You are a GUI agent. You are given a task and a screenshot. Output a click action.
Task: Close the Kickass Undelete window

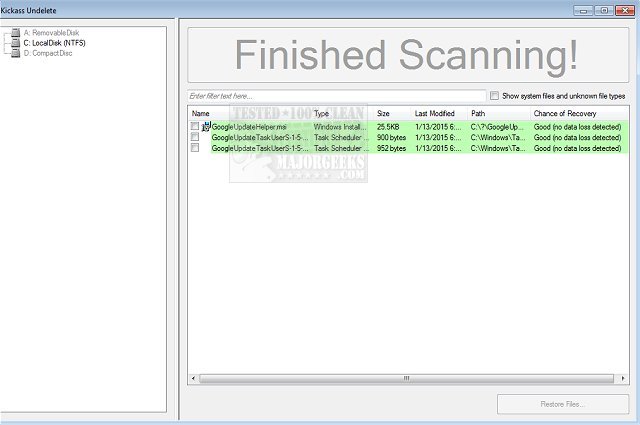pyautogui.click(x=624, y=11)
